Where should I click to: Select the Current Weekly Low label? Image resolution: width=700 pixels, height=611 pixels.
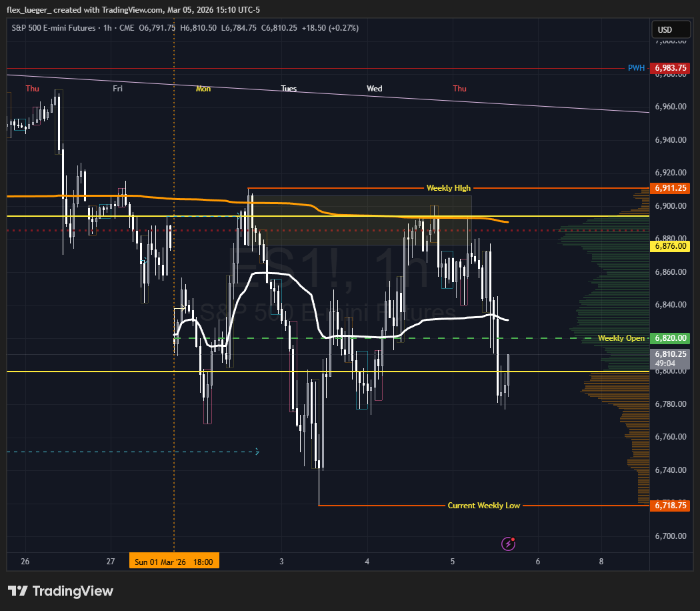pos(483,506)
